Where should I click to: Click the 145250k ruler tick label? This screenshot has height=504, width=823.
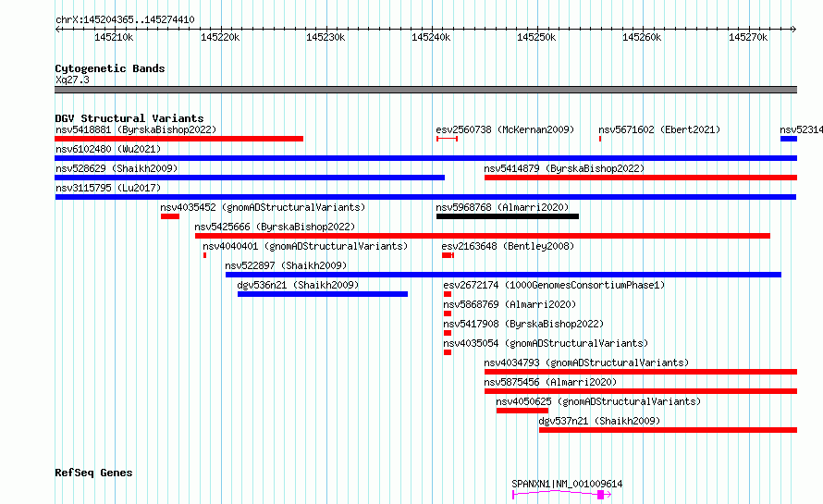coord(536,37)
